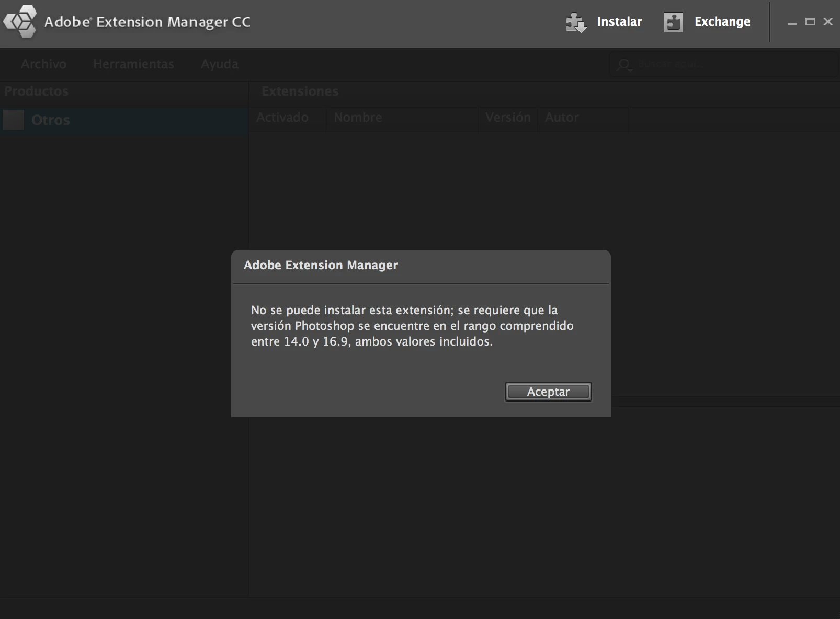
Task: Select the Otros product row
Action: pos(124,120)
